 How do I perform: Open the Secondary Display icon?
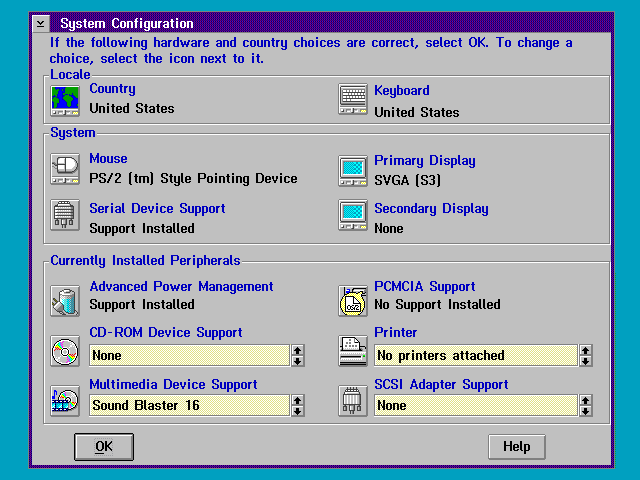point(353,217)
